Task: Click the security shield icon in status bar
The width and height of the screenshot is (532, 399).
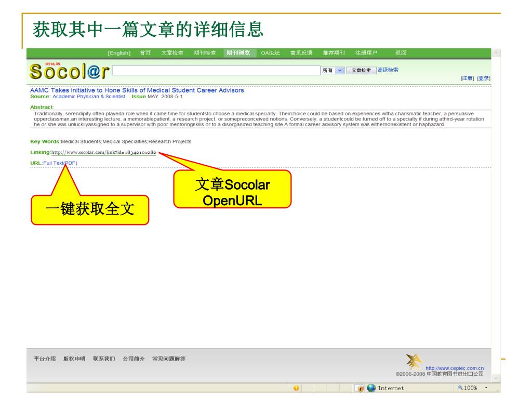Action: [360, 388]
